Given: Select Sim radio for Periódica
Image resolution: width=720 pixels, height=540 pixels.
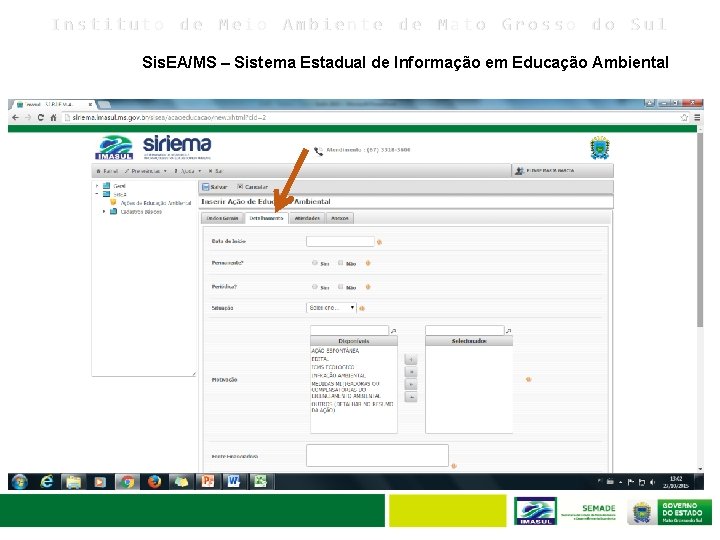Looking at the screenshot, I should (x=315, y=287).
